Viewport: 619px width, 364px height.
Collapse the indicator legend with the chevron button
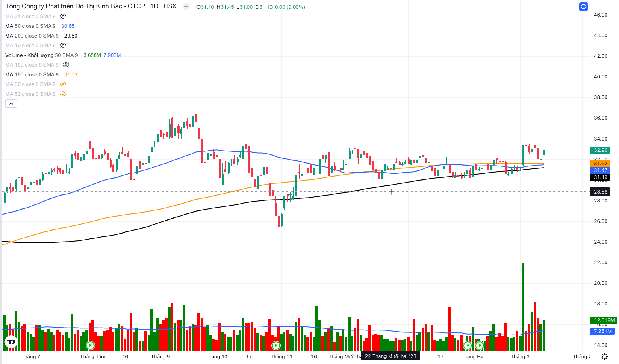pyautogui.click(x=11, y=104)
